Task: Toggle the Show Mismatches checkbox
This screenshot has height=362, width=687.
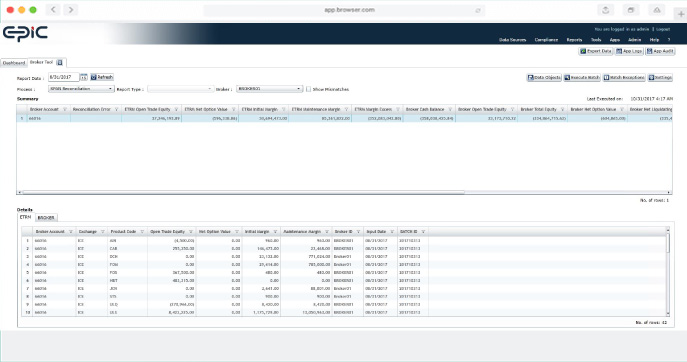Action: click(x=308, y=89)
